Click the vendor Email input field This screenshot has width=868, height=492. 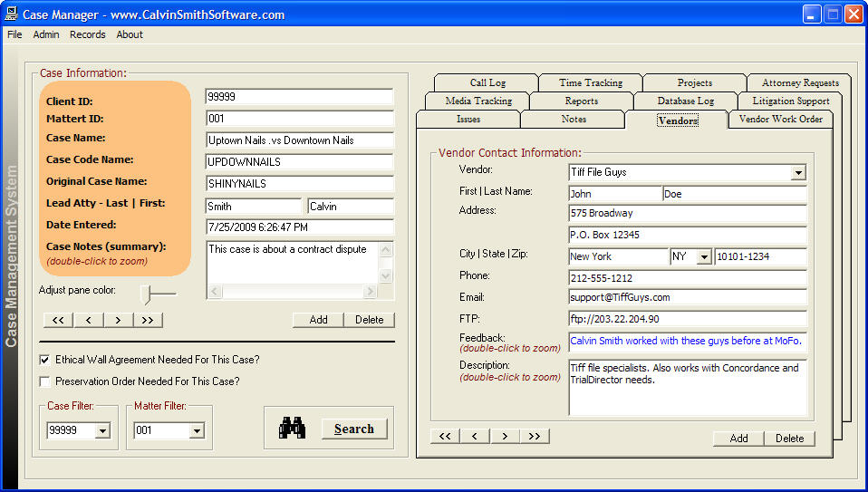[687, 297]
